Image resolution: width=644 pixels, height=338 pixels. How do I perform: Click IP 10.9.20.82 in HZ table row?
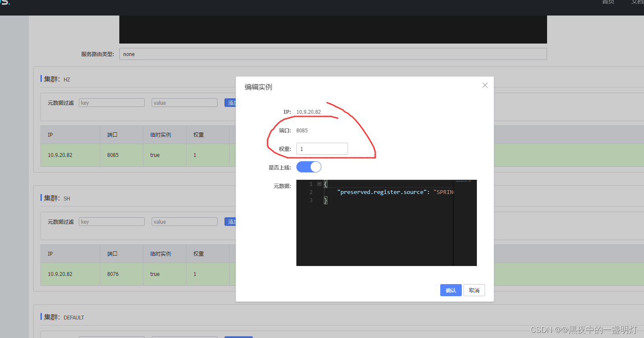click(x=60, y=155)
